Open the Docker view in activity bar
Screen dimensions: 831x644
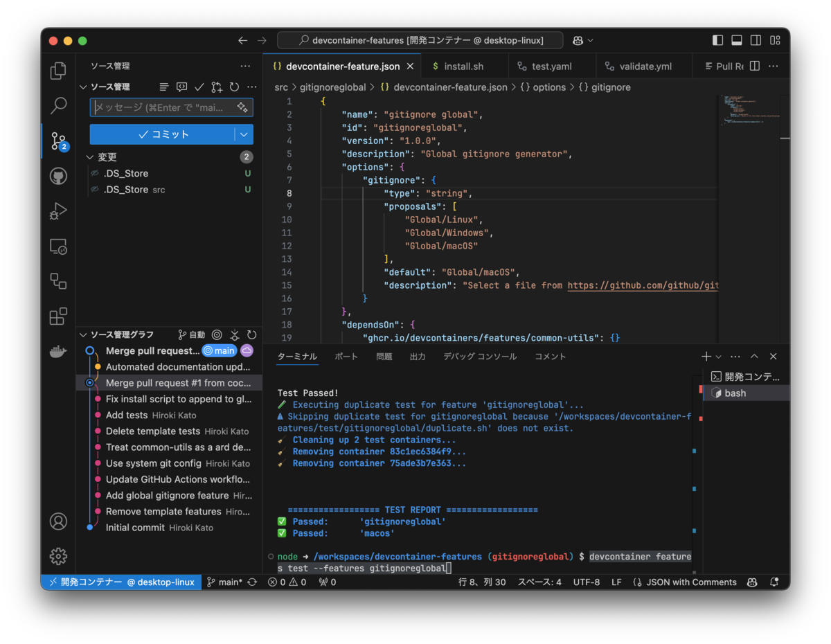pyautogui.click(x=59, y=352)
